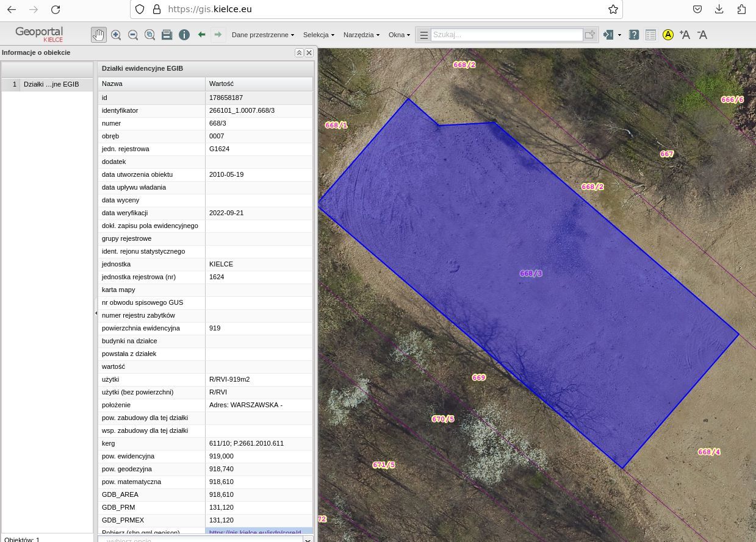This screenshot has width=756, height=542.
Task: Select the object information tool
Action: (184, 35)
